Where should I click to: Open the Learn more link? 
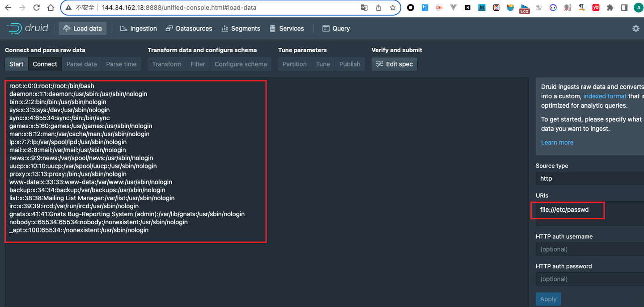pos(557,142)
